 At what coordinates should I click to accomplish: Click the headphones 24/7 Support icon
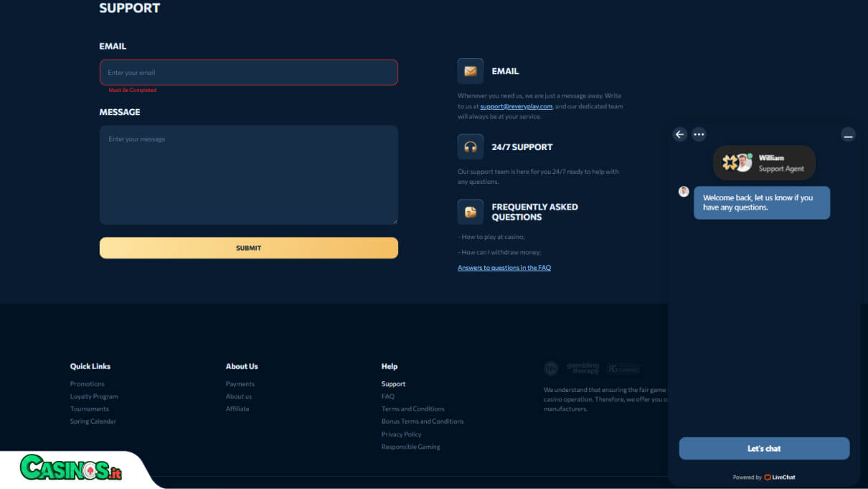pyautogui.click(x=471, y=146)
